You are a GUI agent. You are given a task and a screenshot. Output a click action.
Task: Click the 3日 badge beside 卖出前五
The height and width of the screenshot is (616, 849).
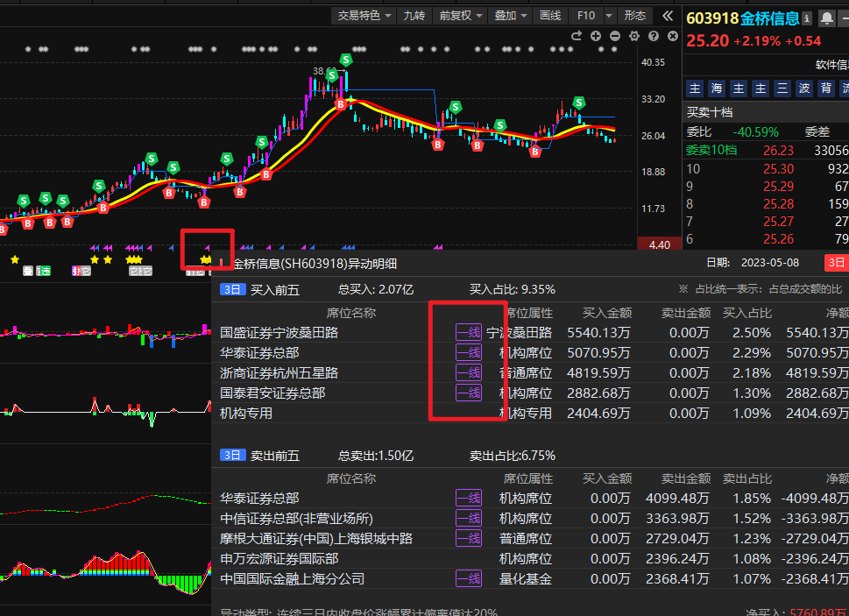(233, 456)
